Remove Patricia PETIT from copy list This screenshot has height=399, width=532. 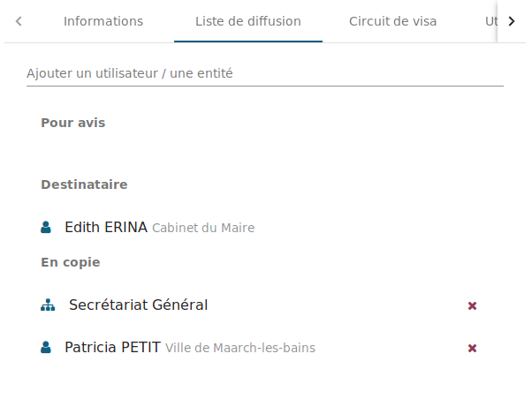click(x=472, y=348)
